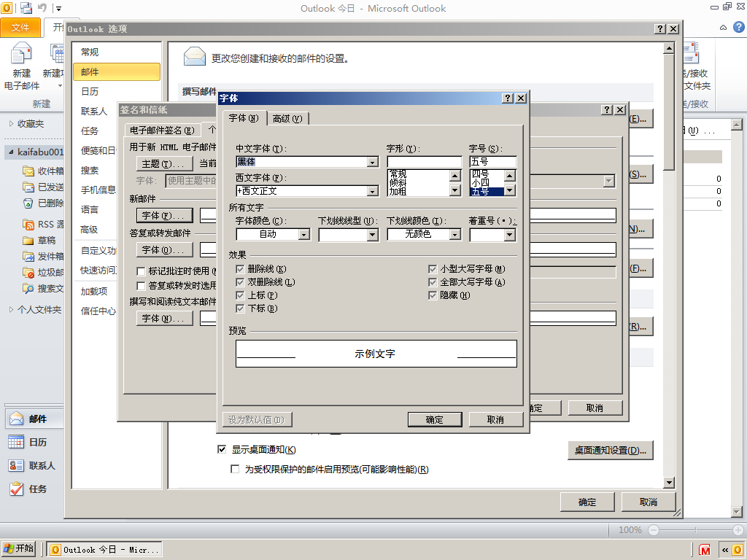Open the Sent Items folder icon (已发送)
Screen dimensions: 747x560
click(x=28, y=187)
